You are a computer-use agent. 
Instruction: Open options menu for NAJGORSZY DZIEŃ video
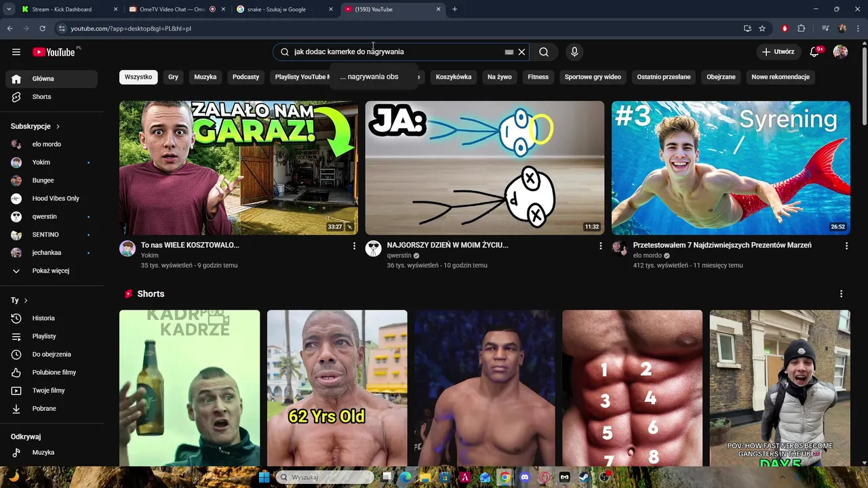600,246
